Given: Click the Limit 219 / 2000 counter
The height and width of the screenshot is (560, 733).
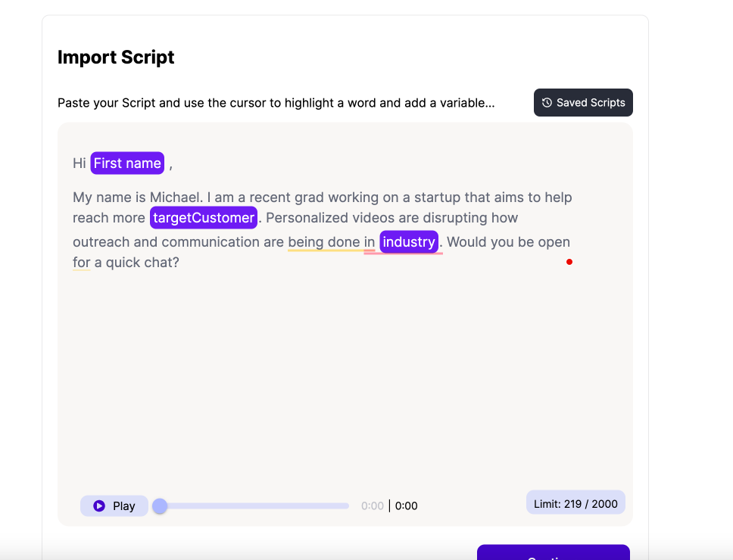Looking at the screenshot, I should (x=575, y=504).
